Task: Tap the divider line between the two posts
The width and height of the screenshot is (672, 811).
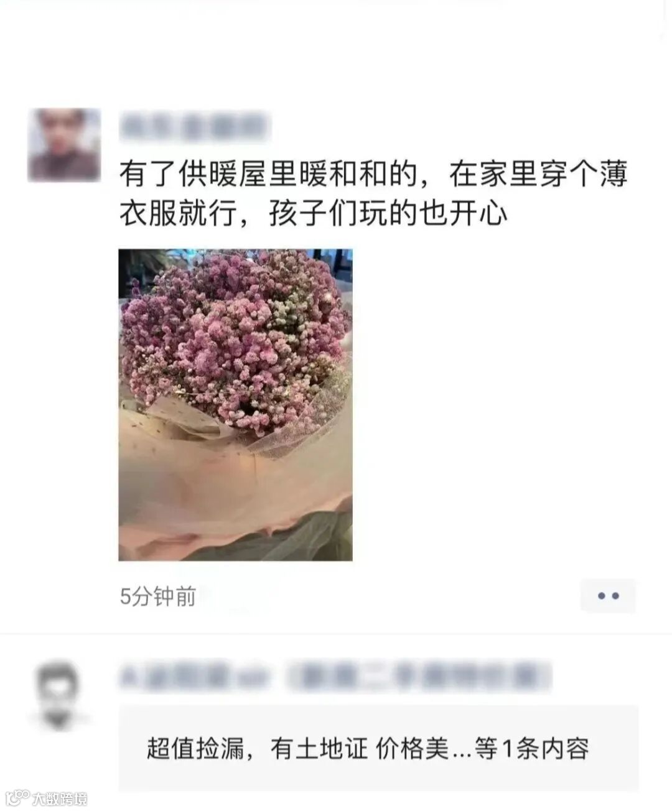Action: (x=336, y=634)
